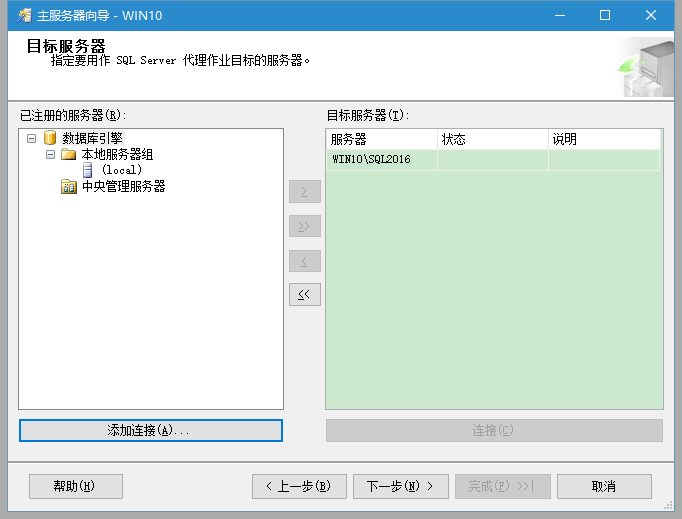Click the database engine cylinder icon

[x=50, y=139]
